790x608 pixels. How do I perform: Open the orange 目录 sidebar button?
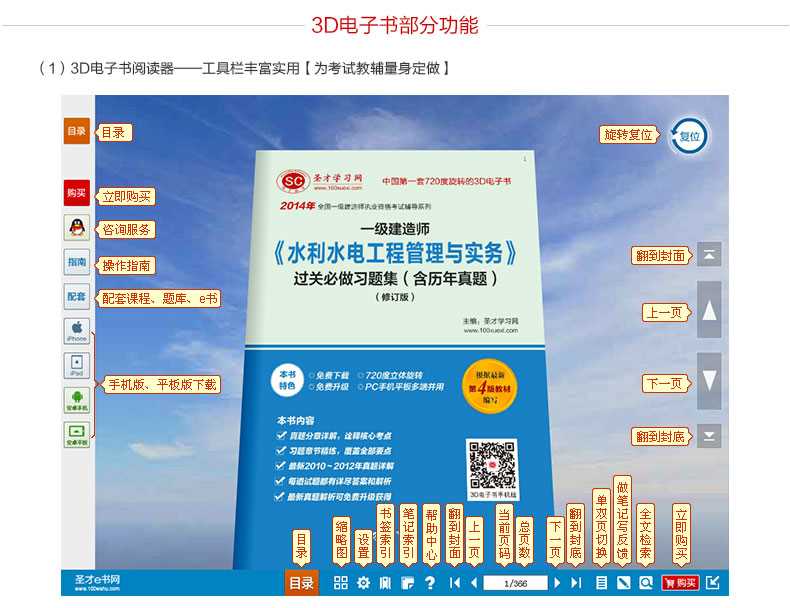click(x=77, y=131)
